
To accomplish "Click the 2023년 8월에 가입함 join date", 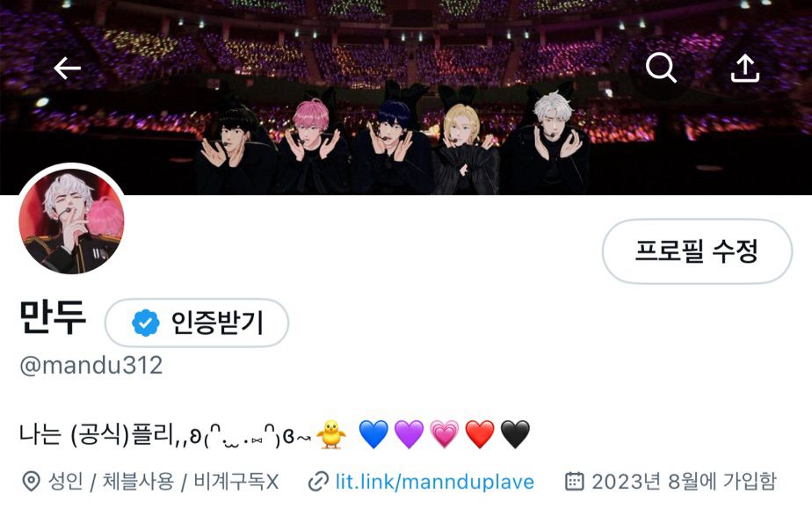I will 684,481.
